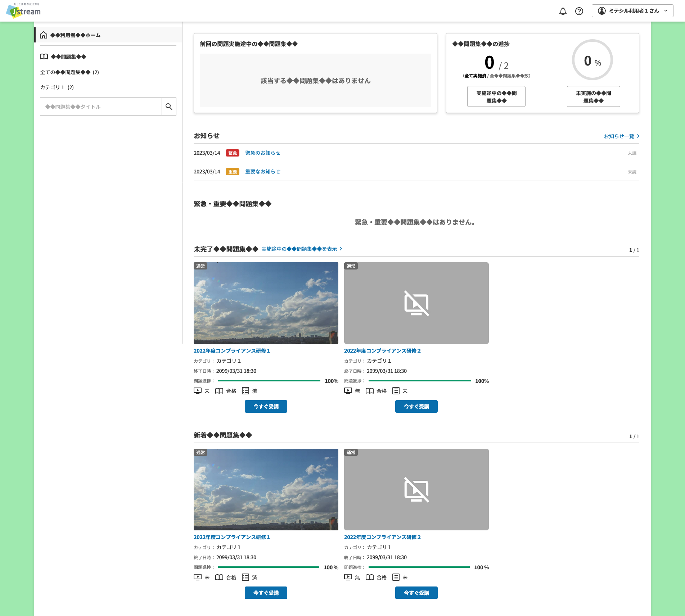Focus the 問題集タイトル search field

click(x=101, y=107)
